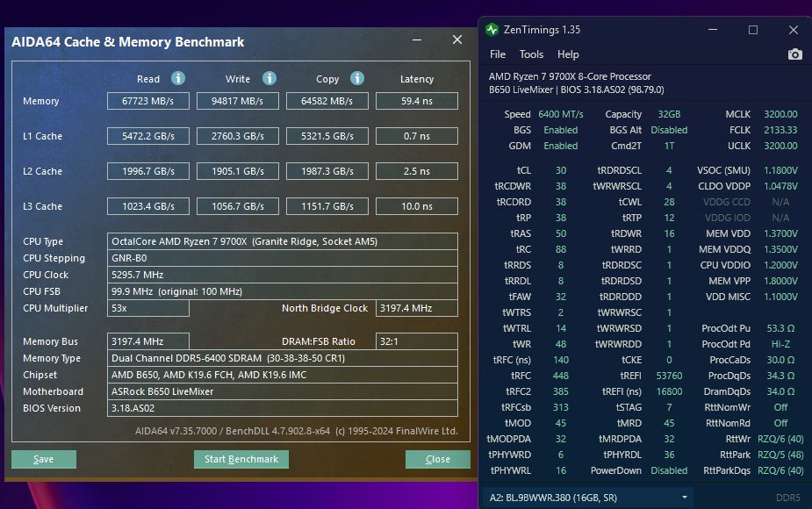Click the FCLK value 2133.33
Image resolution: width=812 pixels, height=509 pixels.
tap(780, 130)
